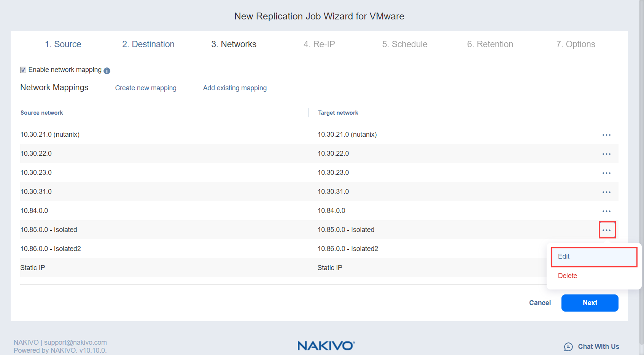
Task: Choose Edit from the context menu
Action: [594, 257]
